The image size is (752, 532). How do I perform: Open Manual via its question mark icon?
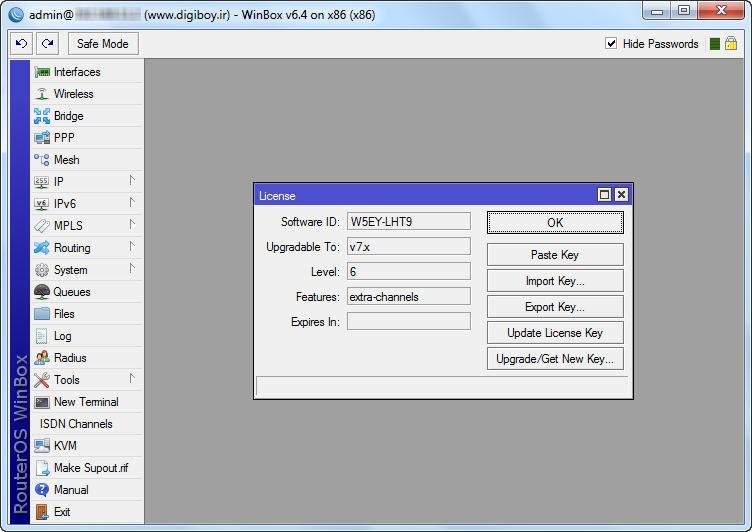tap(42, 490)
